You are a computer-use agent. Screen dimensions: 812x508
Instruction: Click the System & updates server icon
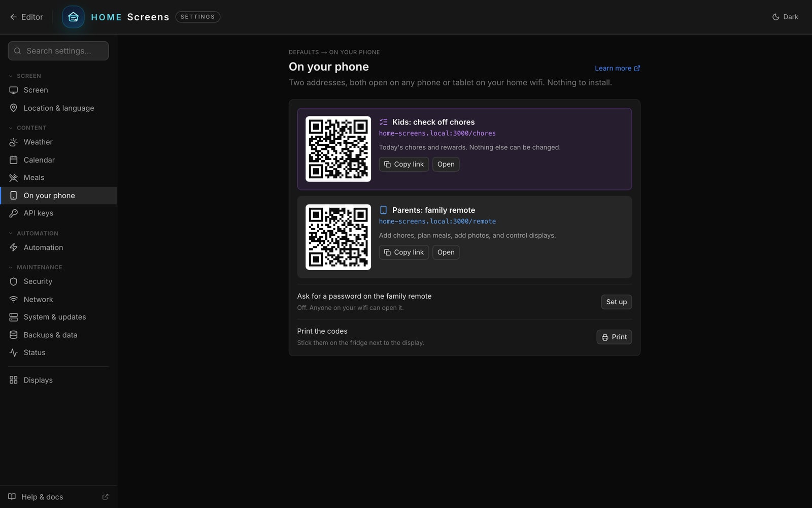pos(14,317)
